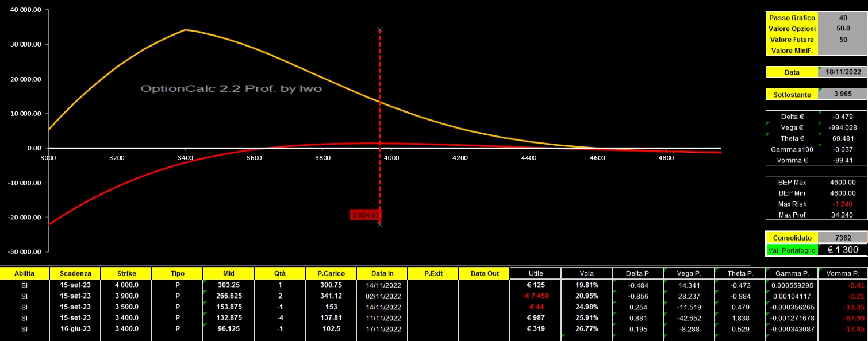
Task: Select the Vomma P. column header
Action: coord(843,273)
